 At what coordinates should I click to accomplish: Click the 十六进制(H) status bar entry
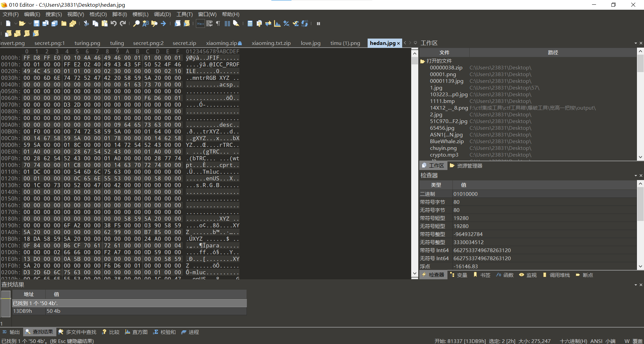click(x=573, y=341)
